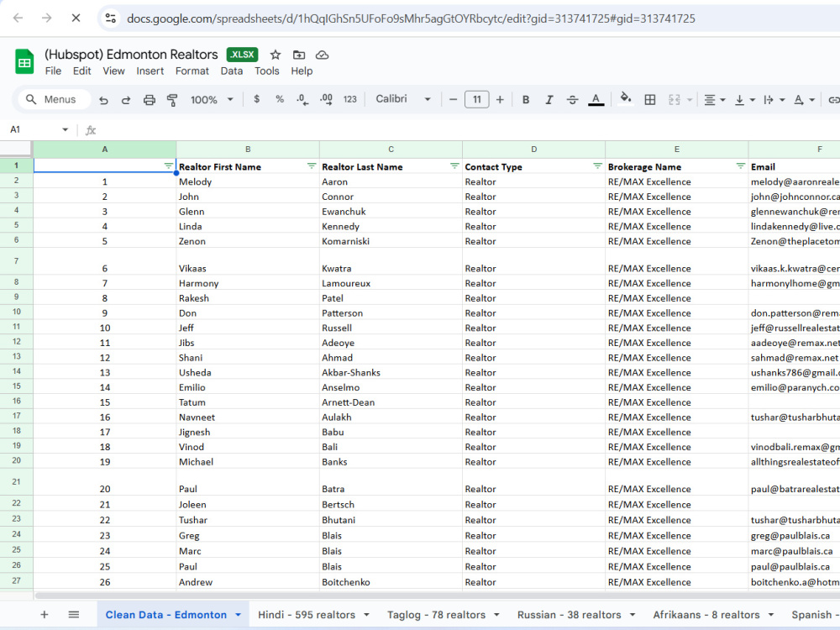Decrease decimal places button
This screenshot has width=840, height=630.
(x=302, y=100)
